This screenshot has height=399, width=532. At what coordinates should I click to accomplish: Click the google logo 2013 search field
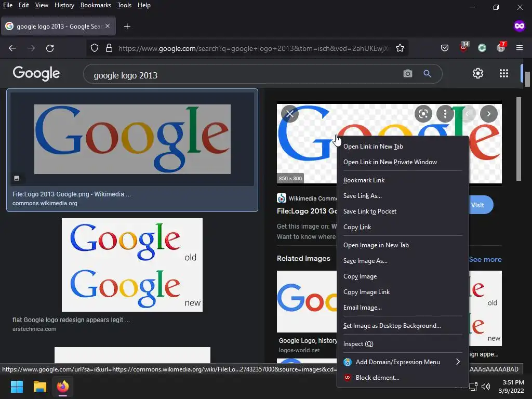244,75
